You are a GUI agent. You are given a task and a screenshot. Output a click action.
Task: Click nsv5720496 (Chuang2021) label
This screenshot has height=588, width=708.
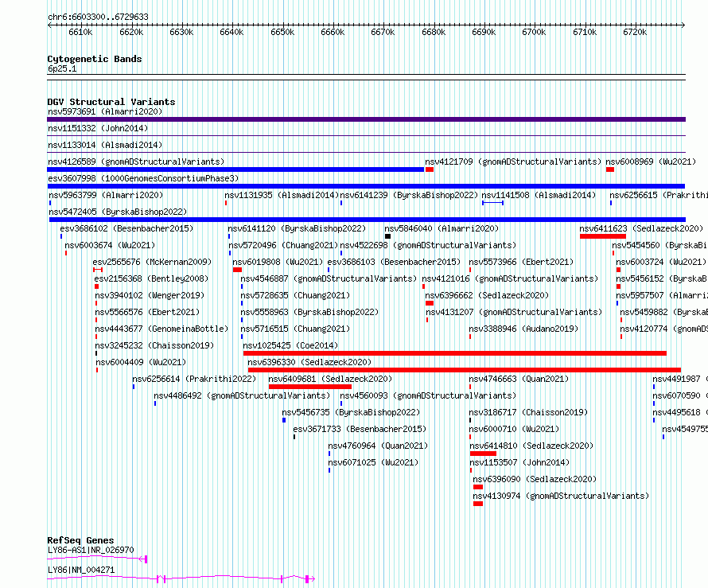pos(283,245)
